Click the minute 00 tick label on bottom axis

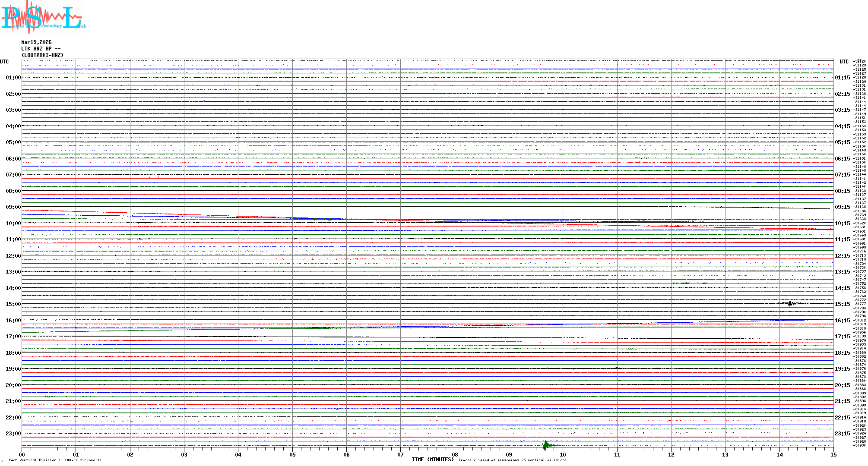22,455
